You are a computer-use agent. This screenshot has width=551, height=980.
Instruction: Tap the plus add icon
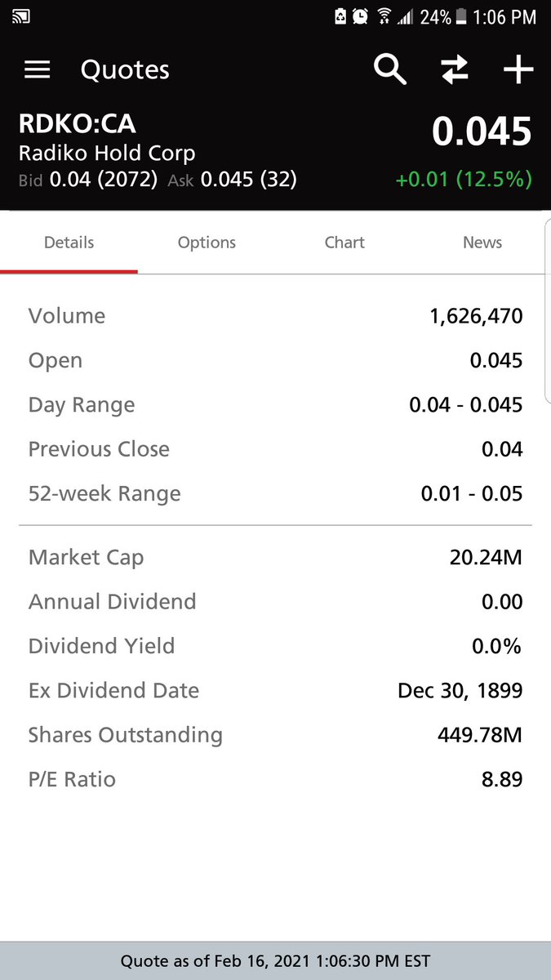(x=518, y=70)
